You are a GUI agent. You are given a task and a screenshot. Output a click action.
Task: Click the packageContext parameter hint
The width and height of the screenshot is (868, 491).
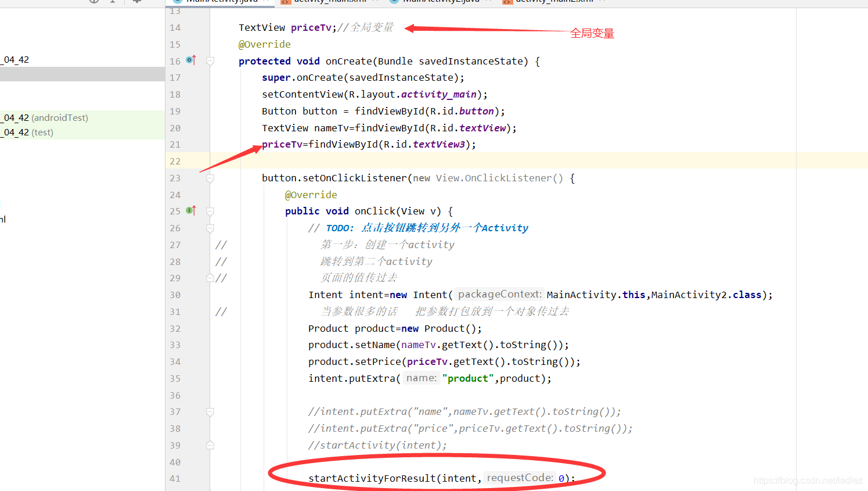point(499,294)
